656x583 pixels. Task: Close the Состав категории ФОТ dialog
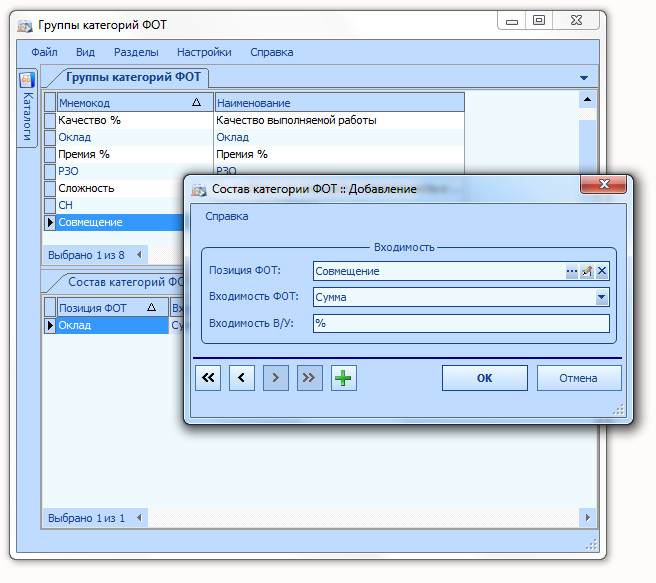point(603,184)
